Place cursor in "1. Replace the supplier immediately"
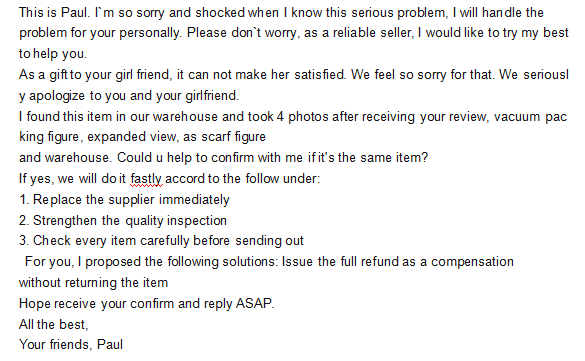The height and width of the screenshot is (361, 585). [x=124, y=200]
